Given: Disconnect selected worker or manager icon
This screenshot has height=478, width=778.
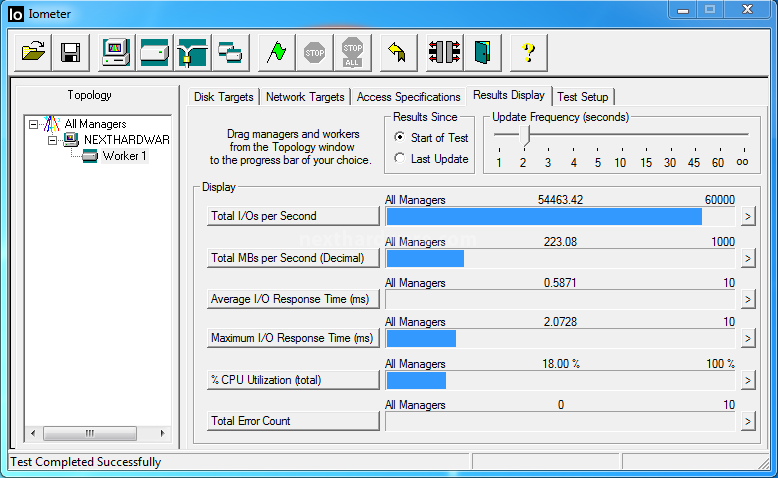Looking at the screenshot, I should click(x=445, y=52).
